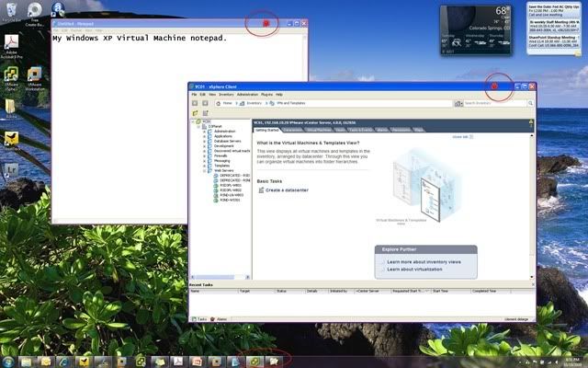Collapse the Web Servers folder
The image size is (588, 368).
coord(204,171)
